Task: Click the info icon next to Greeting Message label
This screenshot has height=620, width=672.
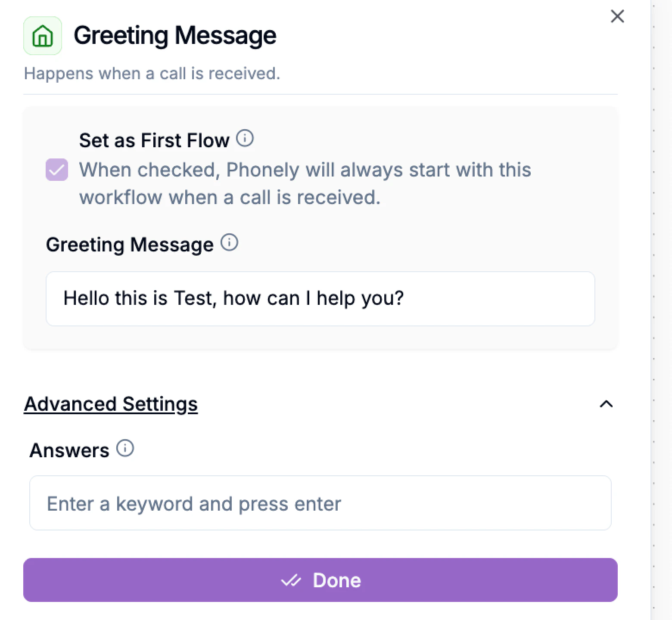Action: pyautogui.click(x=230, y=242)
